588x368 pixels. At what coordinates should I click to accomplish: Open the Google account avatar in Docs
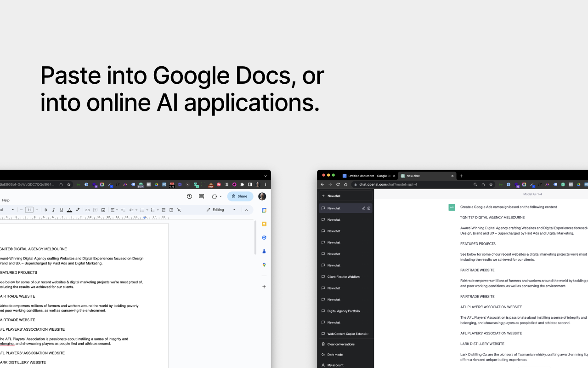tap(262, 196)
